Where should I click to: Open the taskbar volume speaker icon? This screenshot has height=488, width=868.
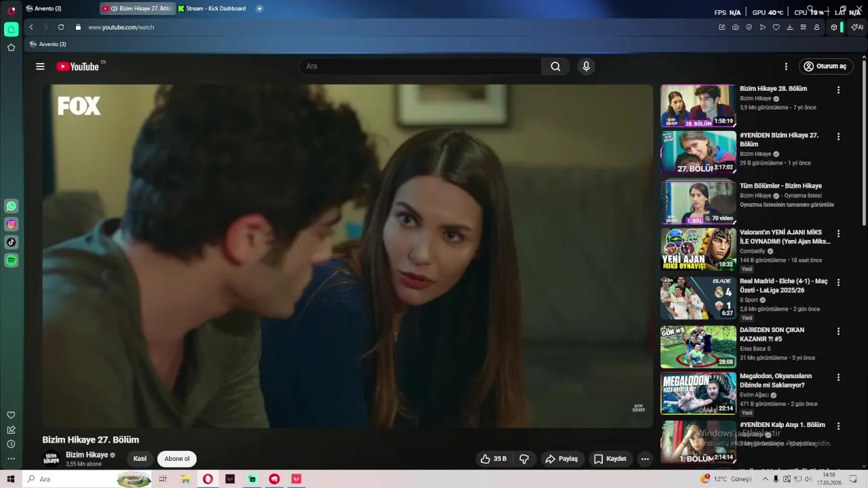pyautogui.click(x=808, y=479)
